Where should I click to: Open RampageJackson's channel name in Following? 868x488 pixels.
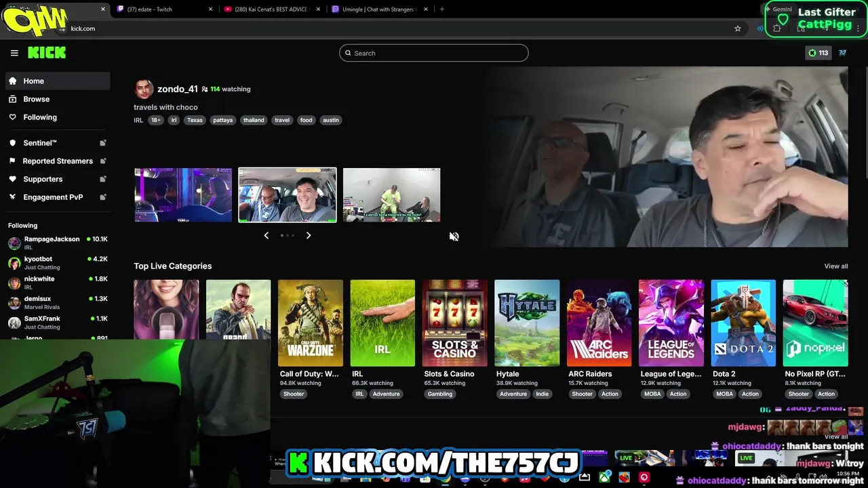(x=52, y=239)
